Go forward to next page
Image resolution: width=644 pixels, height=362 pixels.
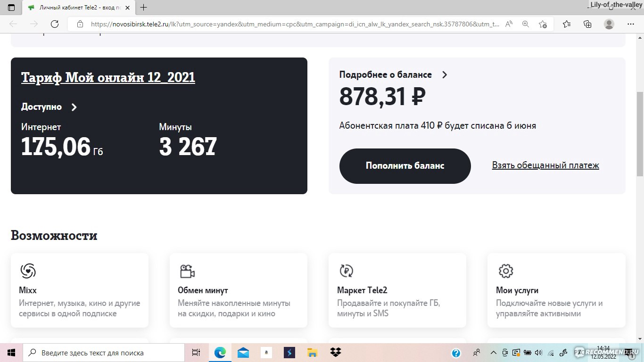34,24
